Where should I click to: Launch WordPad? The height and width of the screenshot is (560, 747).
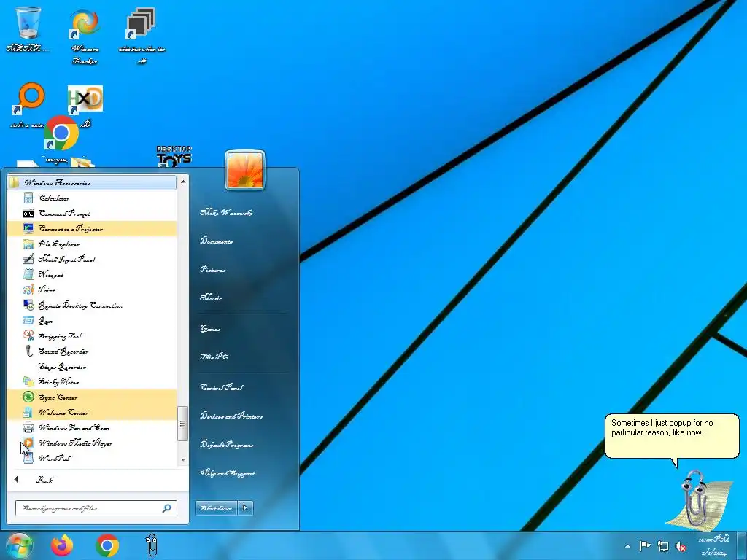click(92, 458)
